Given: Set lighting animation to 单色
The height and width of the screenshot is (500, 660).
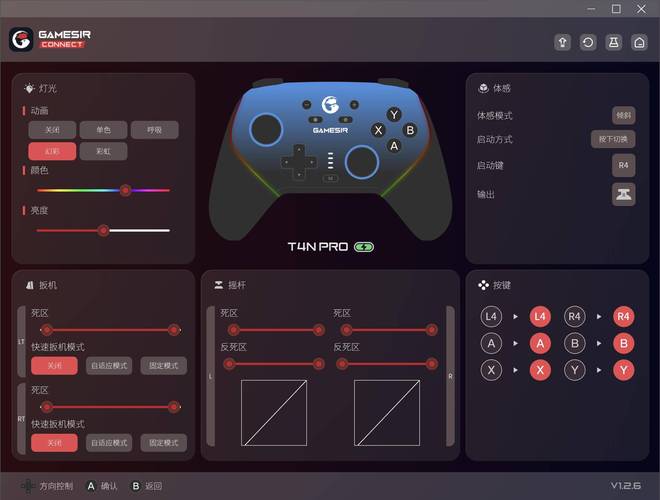Looking at the screenshot, I should pos(103,130).
